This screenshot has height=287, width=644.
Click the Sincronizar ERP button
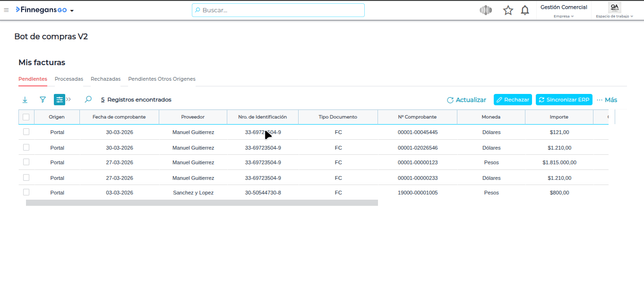(564, 100)
